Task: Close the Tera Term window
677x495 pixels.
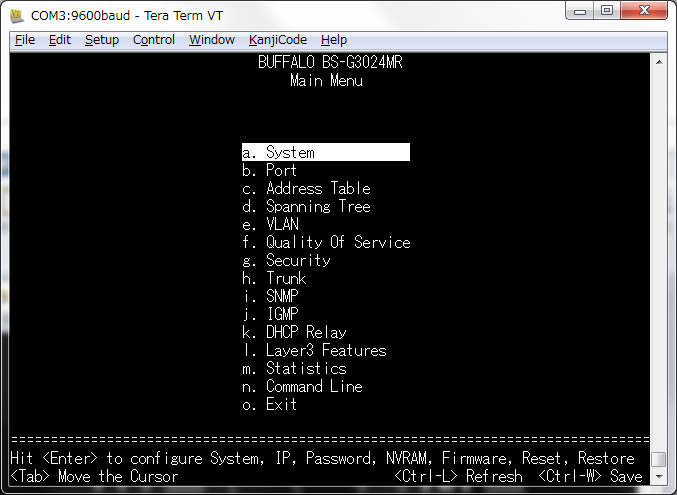Action: point(644,11)
